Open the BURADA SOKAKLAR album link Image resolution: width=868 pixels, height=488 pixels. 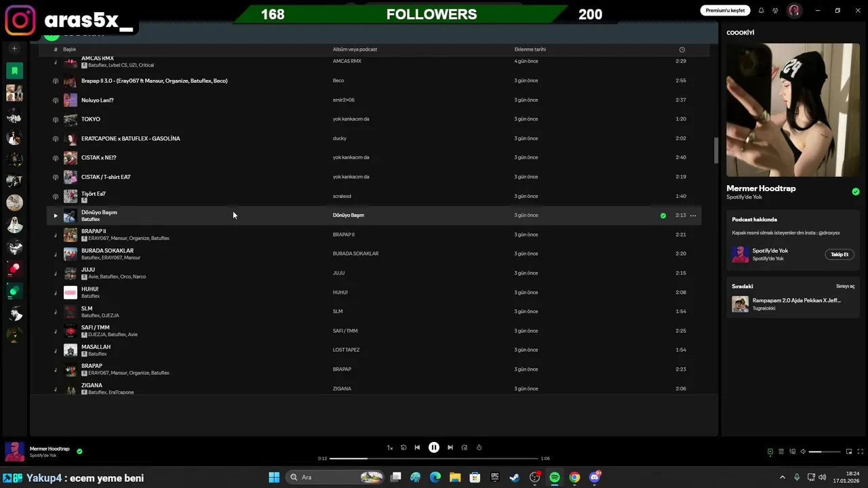coord(355,253)
